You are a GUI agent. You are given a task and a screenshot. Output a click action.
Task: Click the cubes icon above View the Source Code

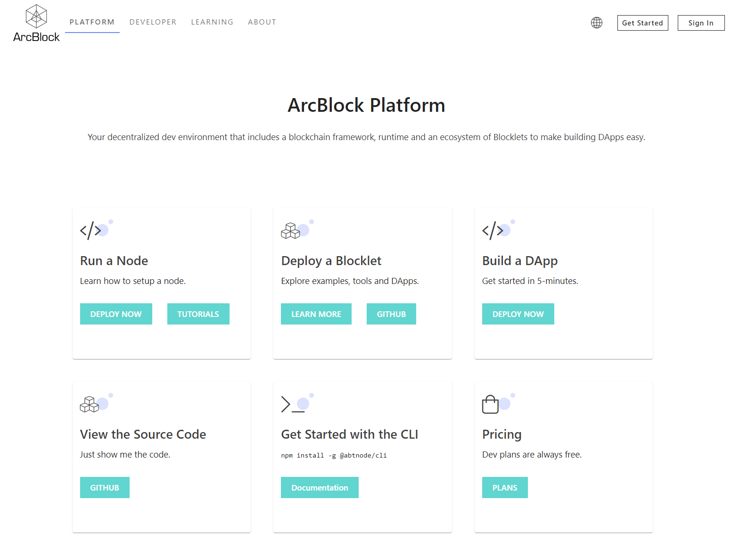click(90, 404)
